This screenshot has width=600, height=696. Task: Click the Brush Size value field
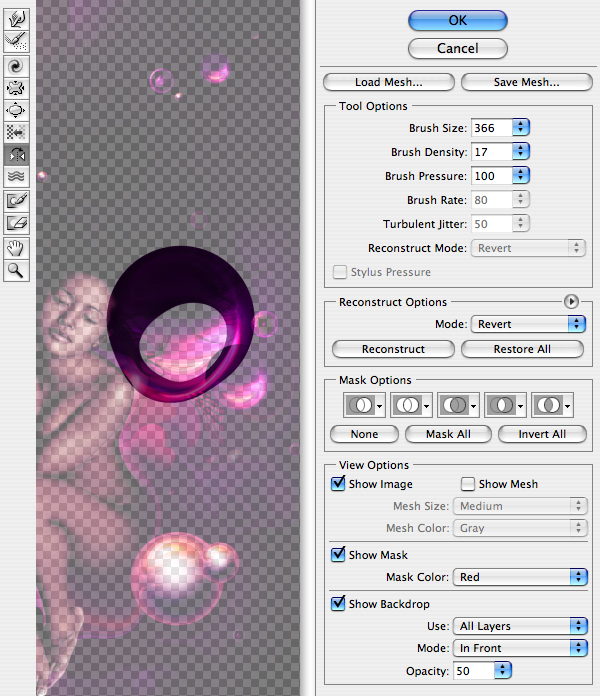(x=492, y=128)
